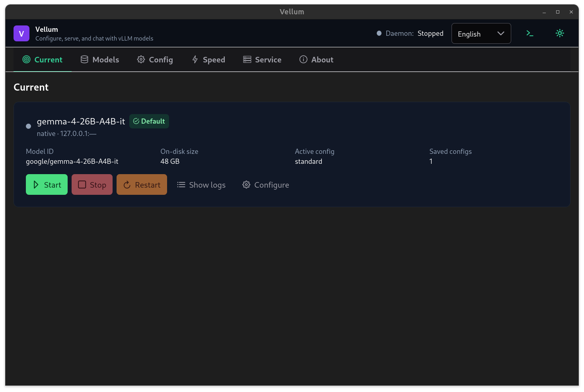Viewport: 584px width, 392px height.
Task: Click the purple Vellum V logo
Action: coord(21,33)
